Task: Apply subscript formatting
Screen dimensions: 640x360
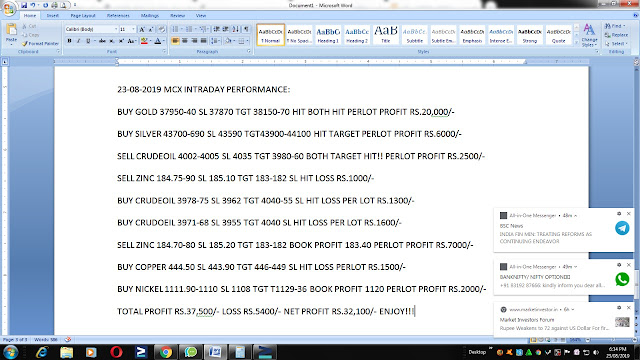Action: click(x=112, y=41)
